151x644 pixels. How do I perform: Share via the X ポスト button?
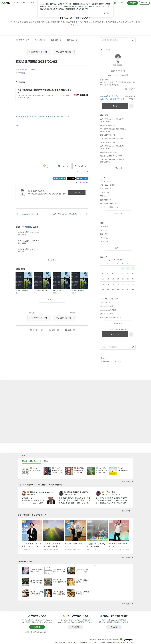71,179
